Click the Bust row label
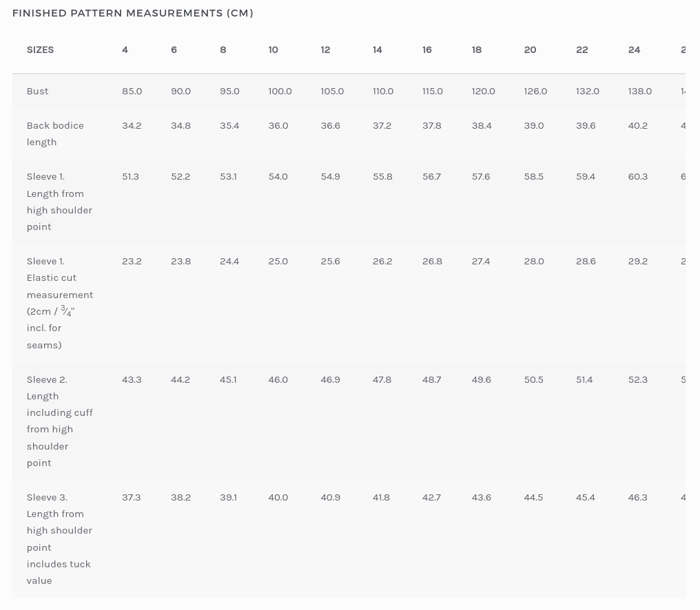Image resolution: width=700 pixels, height=610 pixels. [x=37, y=91]
